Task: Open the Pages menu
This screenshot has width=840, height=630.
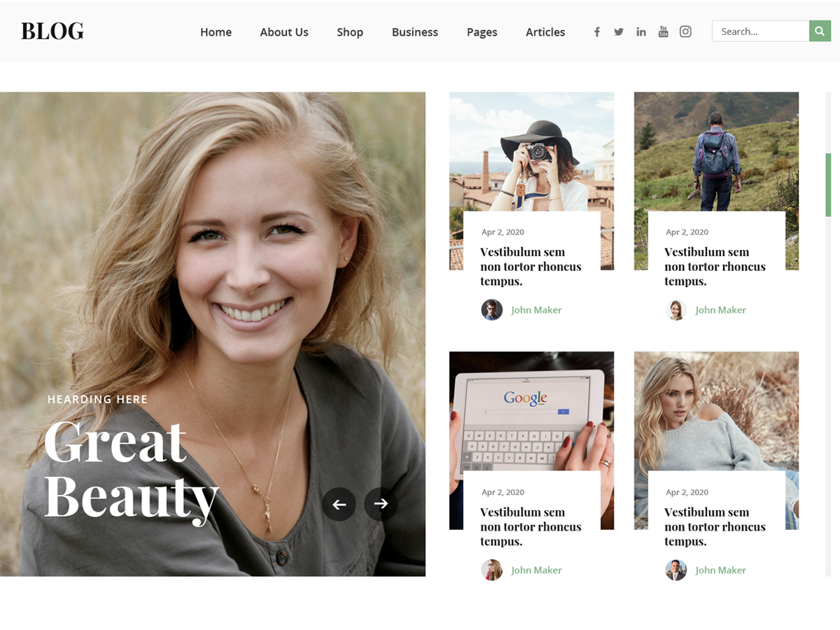Action: pyautogui.click(x=482, y=32)
